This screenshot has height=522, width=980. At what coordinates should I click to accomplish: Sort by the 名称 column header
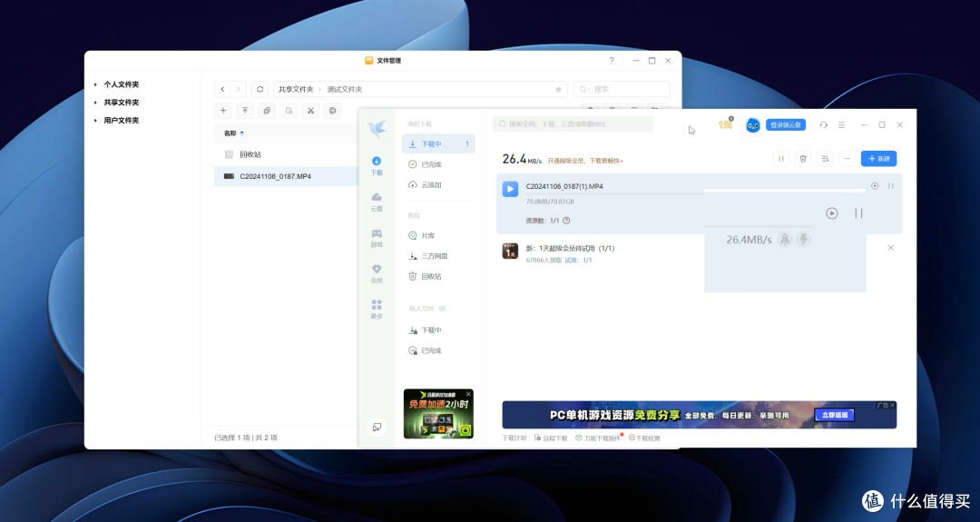coord(234,133)
